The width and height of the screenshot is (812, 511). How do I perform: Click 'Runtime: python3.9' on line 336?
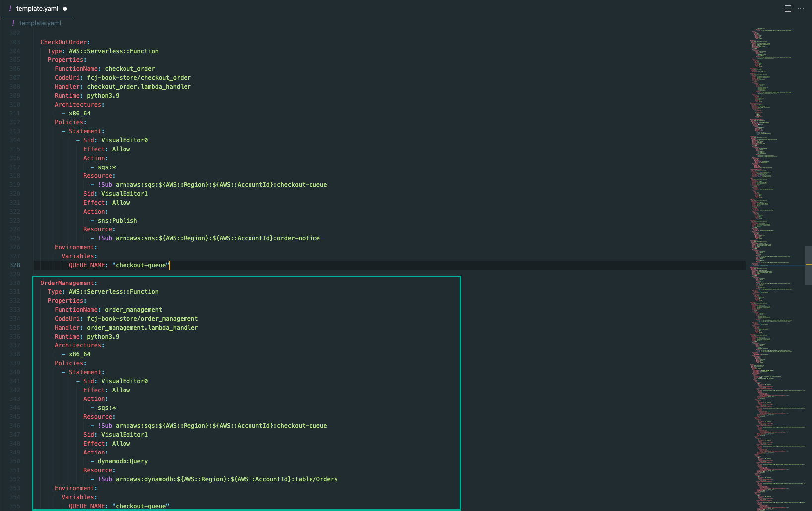pyautogui.click(x=87, y=337)
